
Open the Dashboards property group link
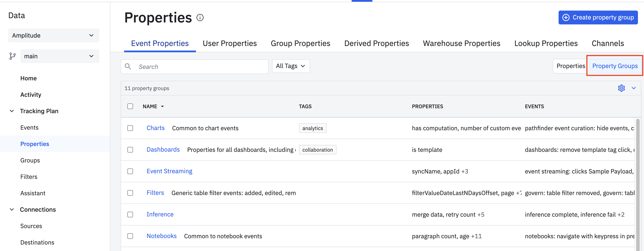163,150
